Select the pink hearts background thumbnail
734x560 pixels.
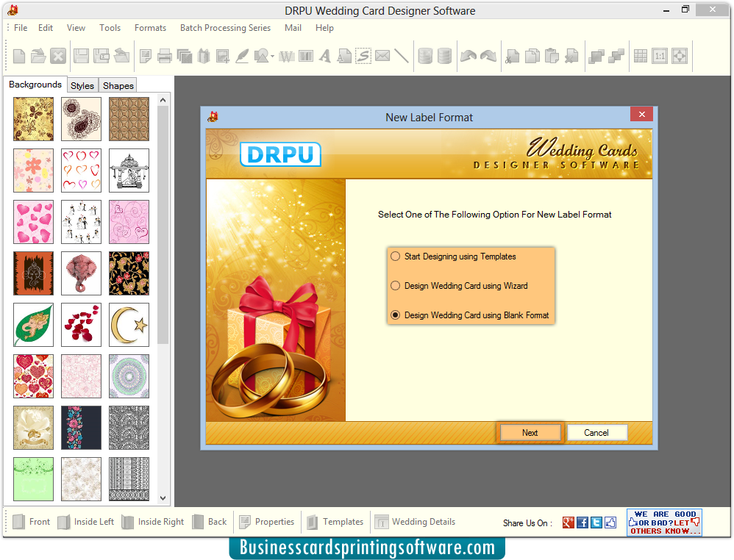pyautogui.click(x=33, y=222)
